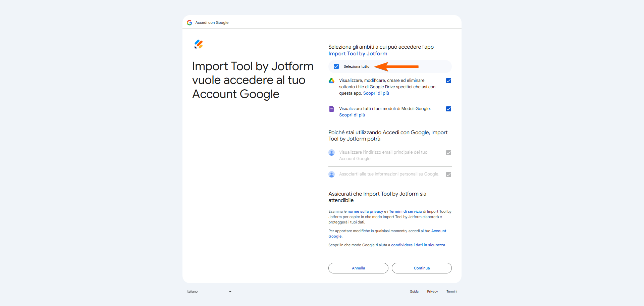The height and width of the screenshot is (306, 644).
Task: Open the Guida footer link
Action: [x=414, y=292]
